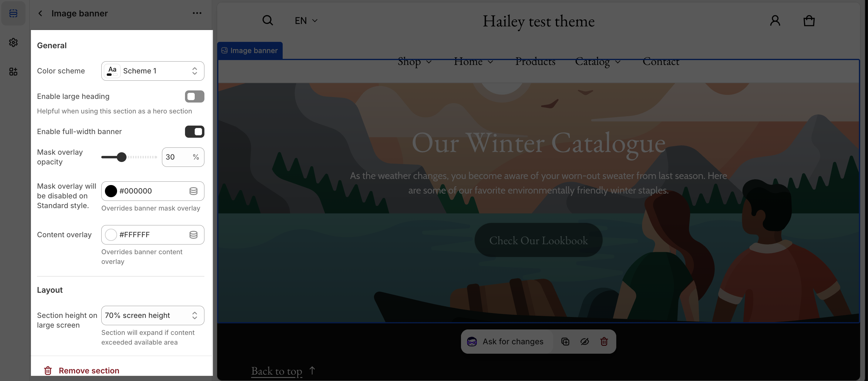The height and width of the screenshot is (381, 868).
Task: Open the Catalog navigation menu
Action: coord(597,61)
